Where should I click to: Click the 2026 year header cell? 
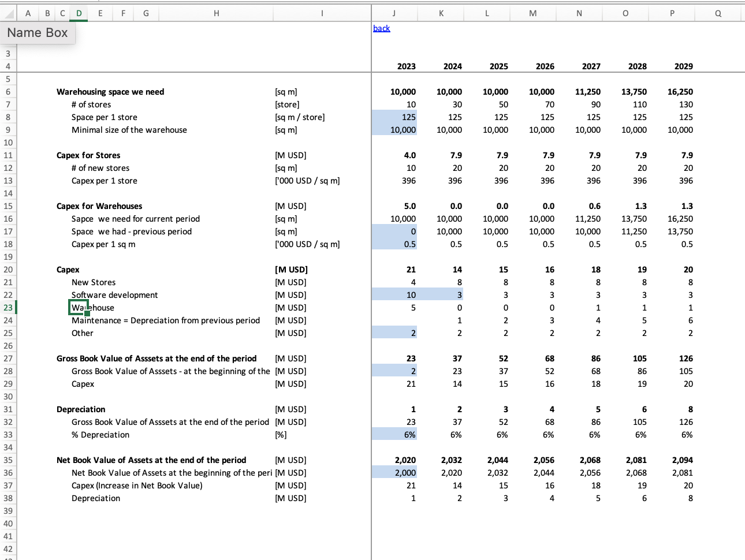545,66
